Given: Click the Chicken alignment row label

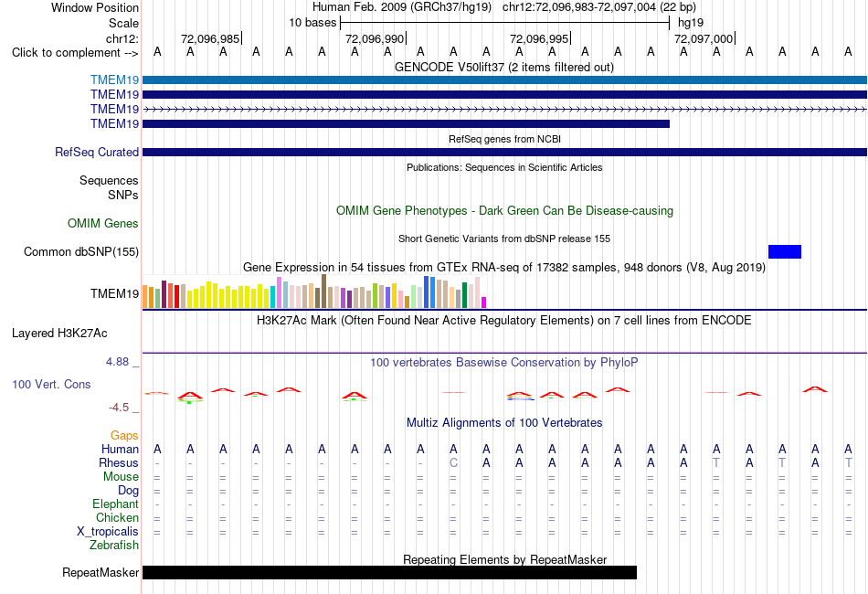Looking at the screenshot, I should (117, 517).
